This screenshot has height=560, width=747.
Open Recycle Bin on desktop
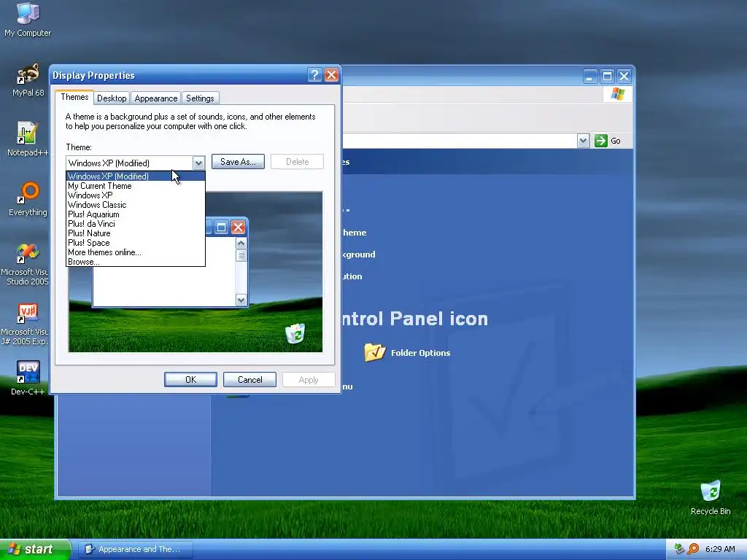pos(711,497)
